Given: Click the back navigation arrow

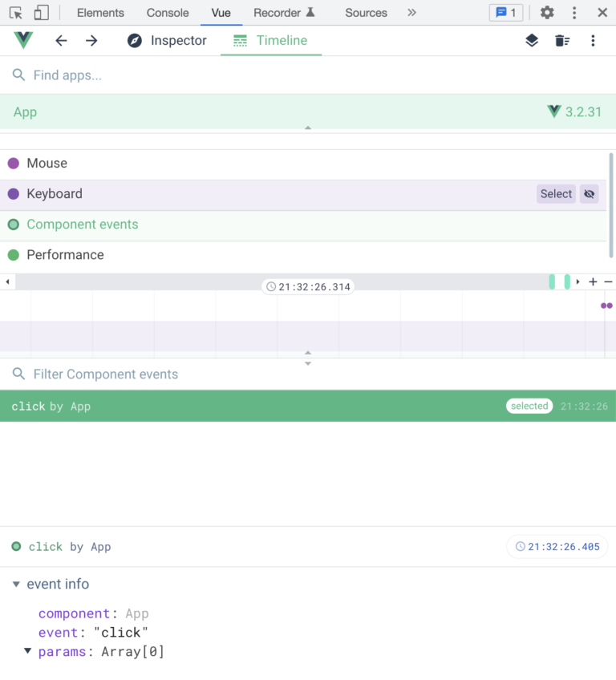Looking at the screenshot, I should pyautogui.click(x=61, y=40).
